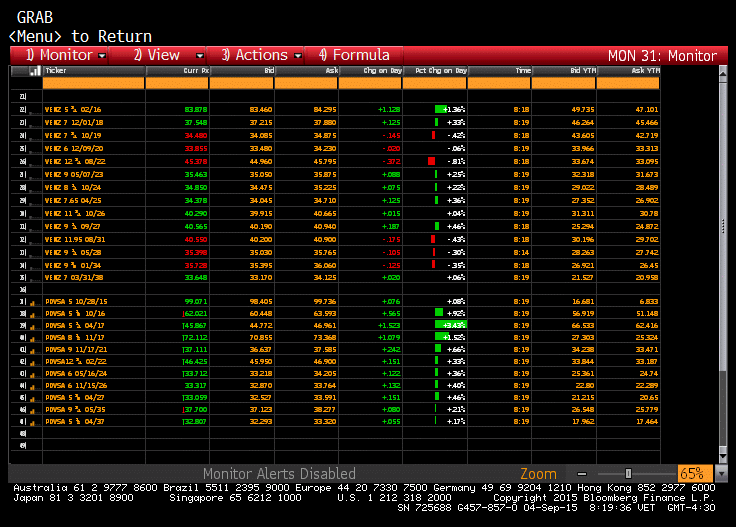
Task: Click orange filter field under Pct Chg on Day
Action: 435,83
